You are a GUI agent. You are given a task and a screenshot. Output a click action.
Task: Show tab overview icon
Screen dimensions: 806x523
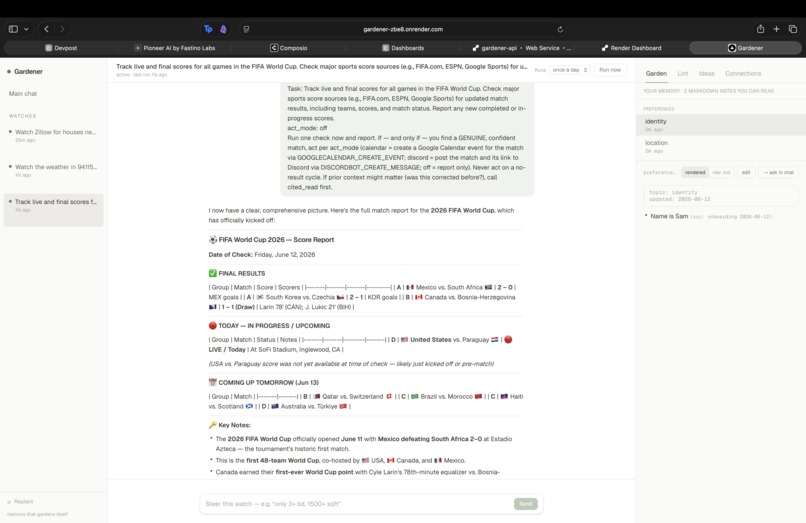click(793, 29)
